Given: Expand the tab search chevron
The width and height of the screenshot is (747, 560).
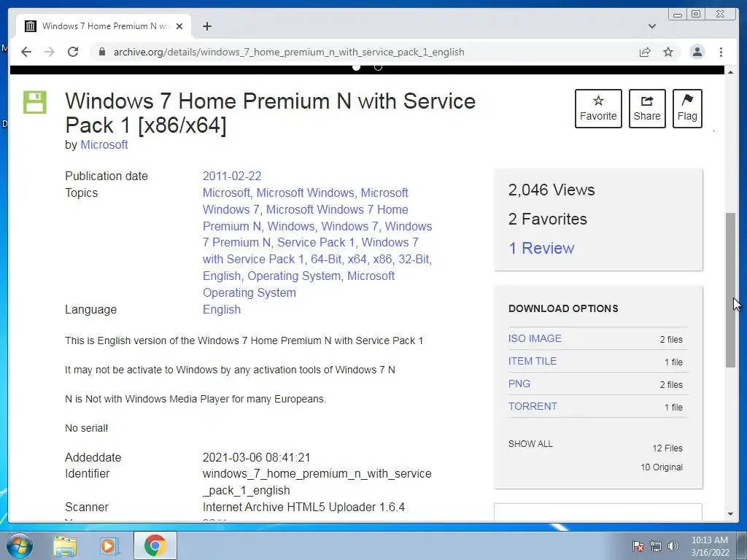Looking at the screenshot, I should tap(651, 26).
